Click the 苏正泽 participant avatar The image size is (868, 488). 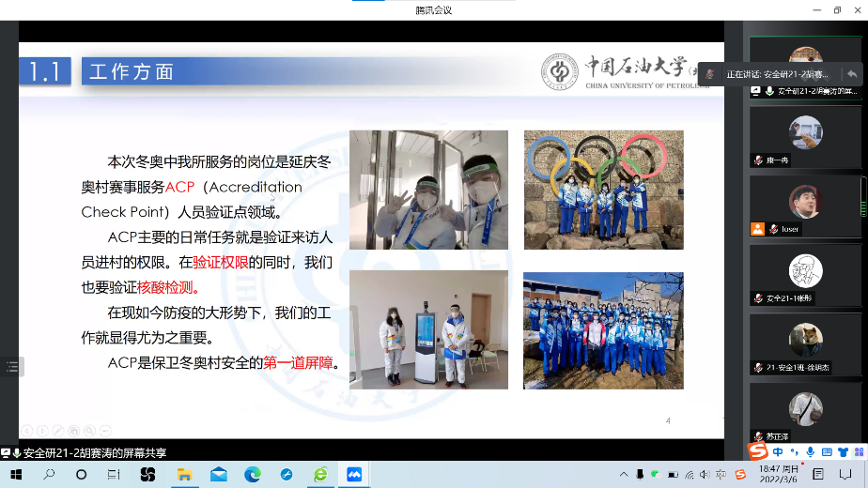(805, 409)
